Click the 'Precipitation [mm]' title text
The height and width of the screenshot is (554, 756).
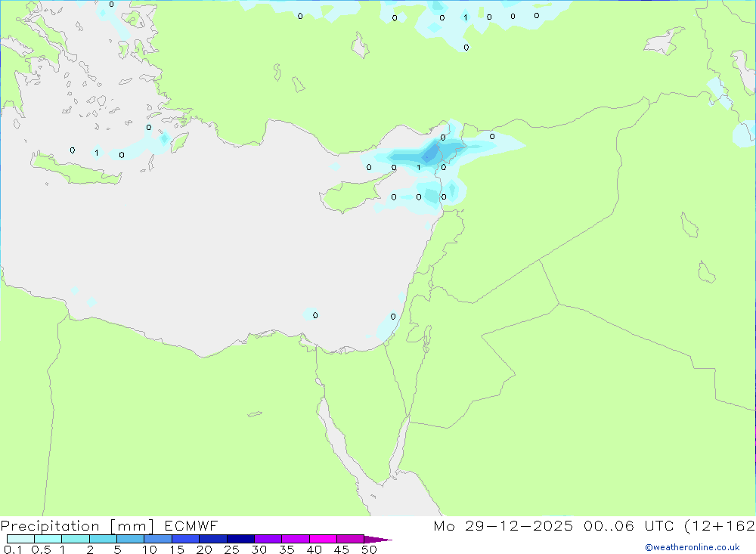77,526
